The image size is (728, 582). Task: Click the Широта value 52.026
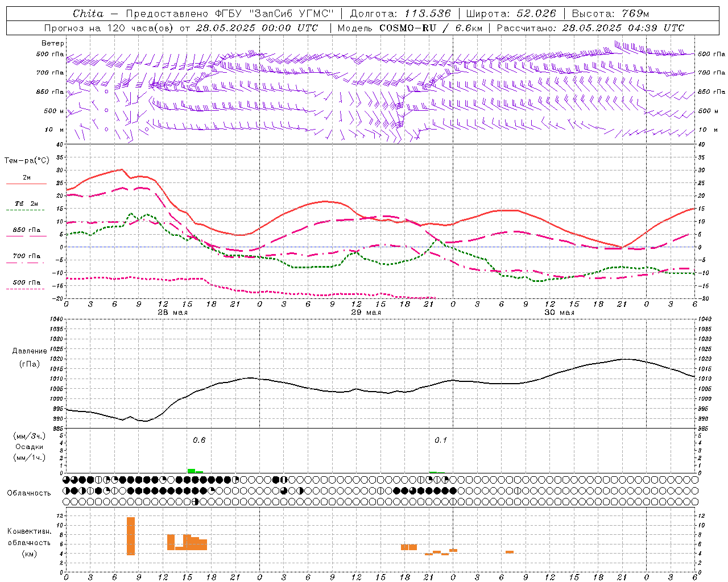[x=536, y=14]
